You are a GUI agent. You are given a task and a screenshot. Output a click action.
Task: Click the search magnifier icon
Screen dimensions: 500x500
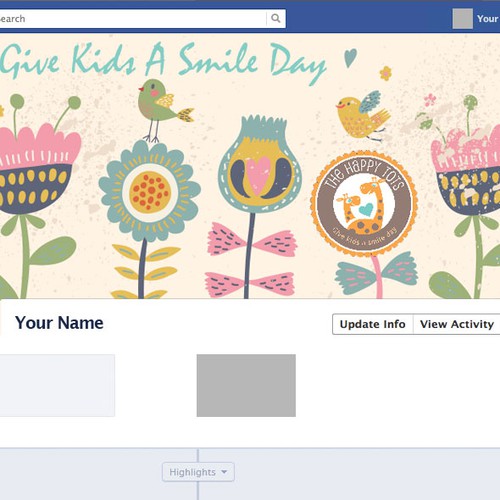click(275, 18)
